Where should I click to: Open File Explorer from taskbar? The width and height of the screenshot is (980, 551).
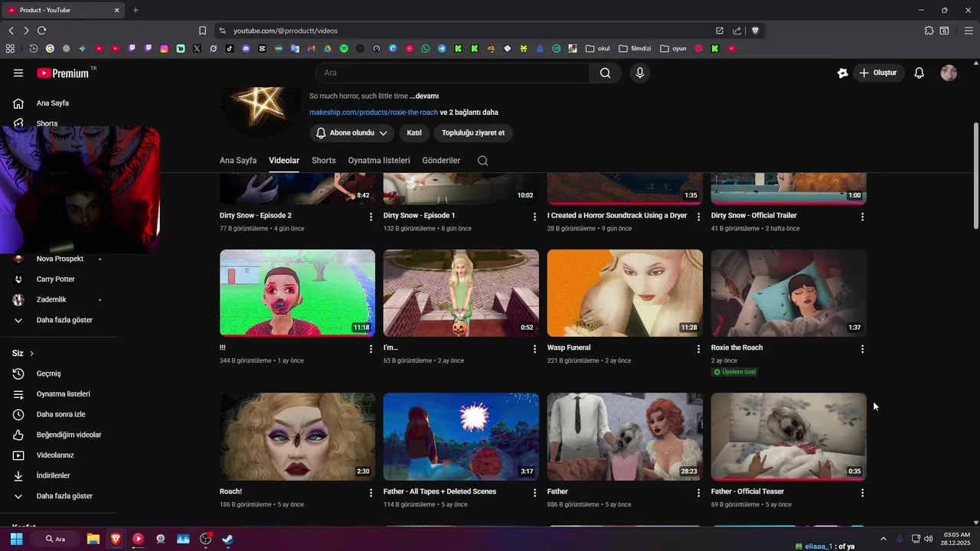point(93,539)
